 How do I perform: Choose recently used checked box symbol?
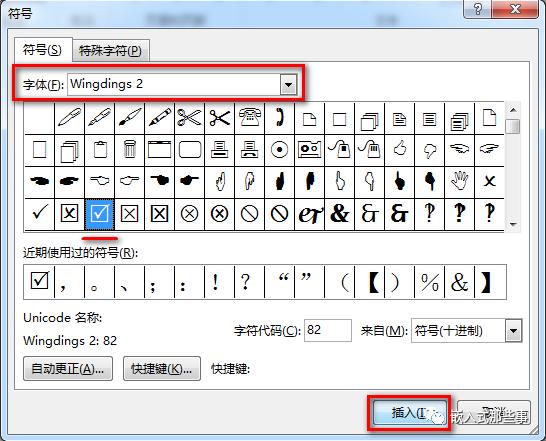click(39, 281)
